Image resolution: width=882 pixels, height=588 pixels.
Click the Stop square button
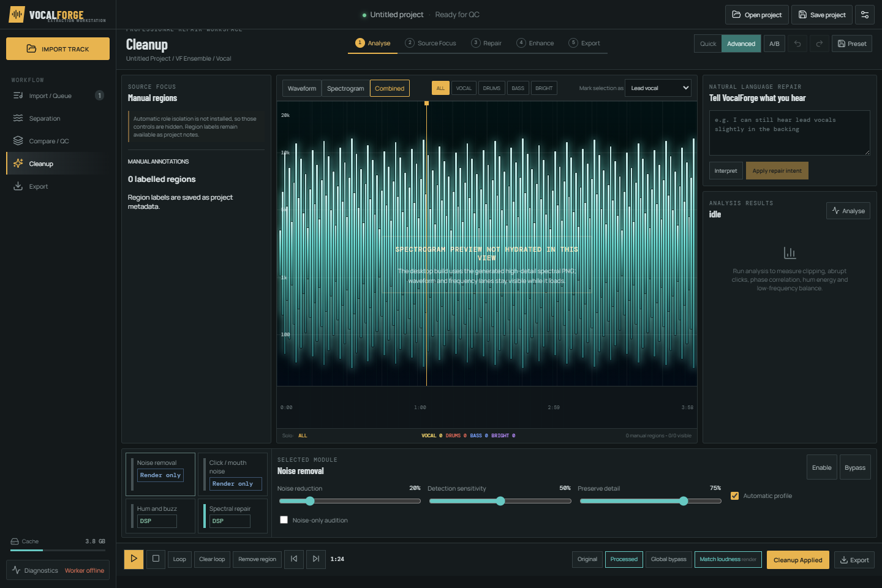[156, 559]
